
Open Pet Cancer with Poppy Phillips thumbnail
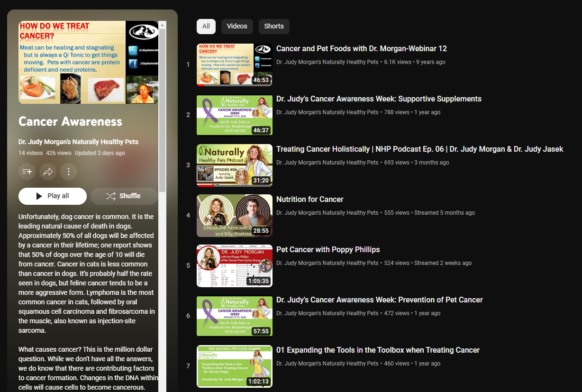pyautogui.click(x=235, y=266)
